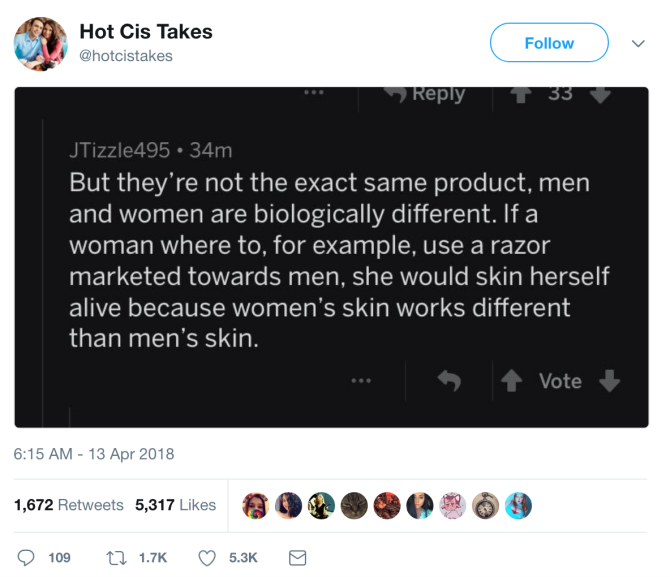View the 5,317 Likes list

click(x=175, y=505)
